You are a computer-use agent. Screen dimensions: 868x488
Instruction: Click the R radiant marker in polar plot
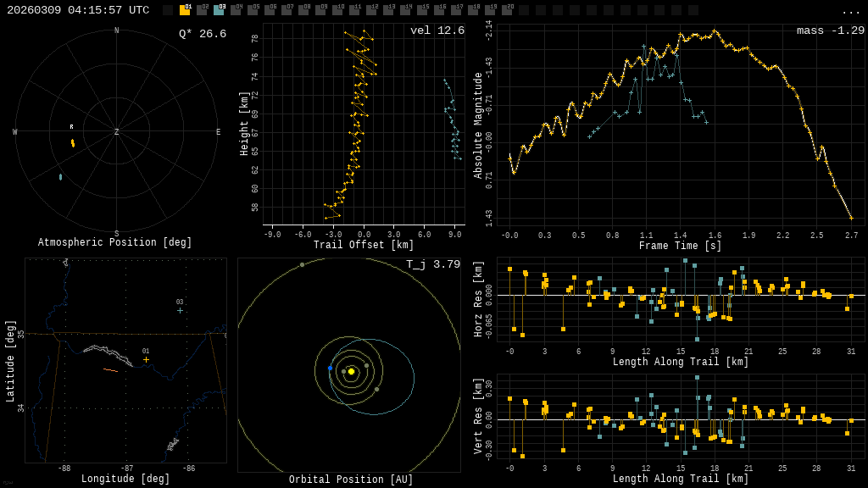click(x=72, y=127)
